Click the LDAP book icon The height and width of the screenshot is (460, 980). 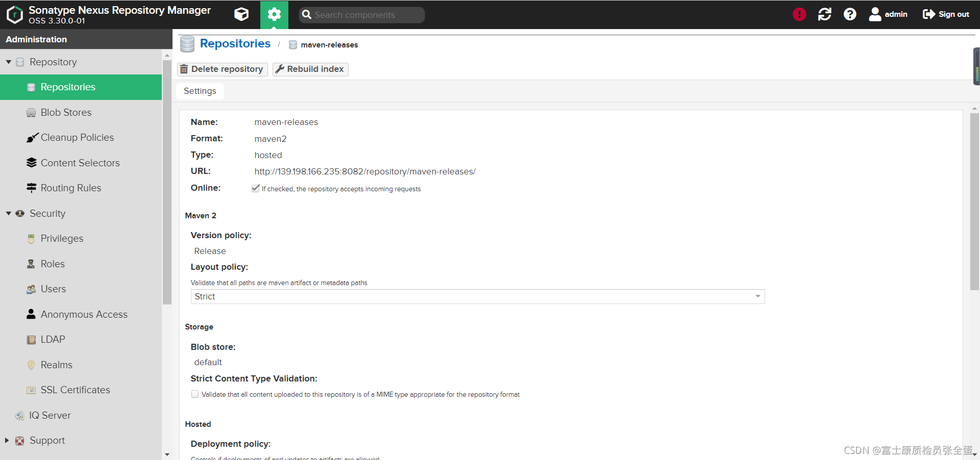coord(31,340)
